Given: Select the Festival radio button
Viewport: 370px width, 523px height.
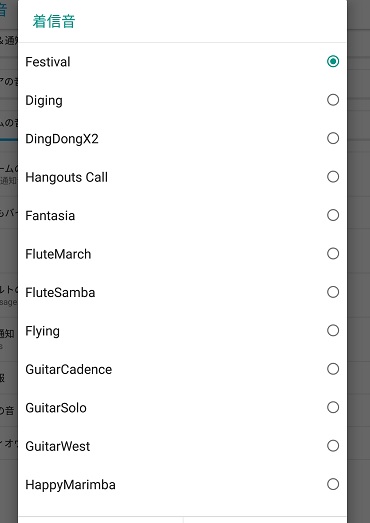Looking at the screenshot, I should (333, 61).
